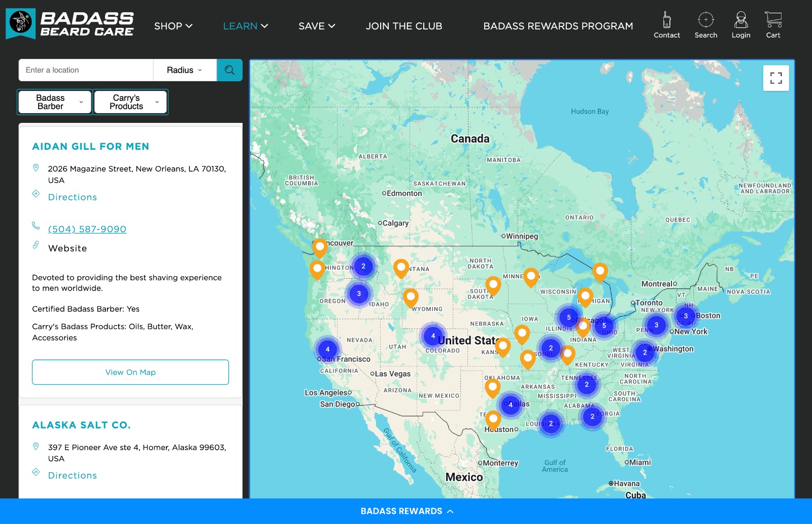
Task: Select the orange pin in Minnesota
Action: pyautogui.click(x=531, y=278)
